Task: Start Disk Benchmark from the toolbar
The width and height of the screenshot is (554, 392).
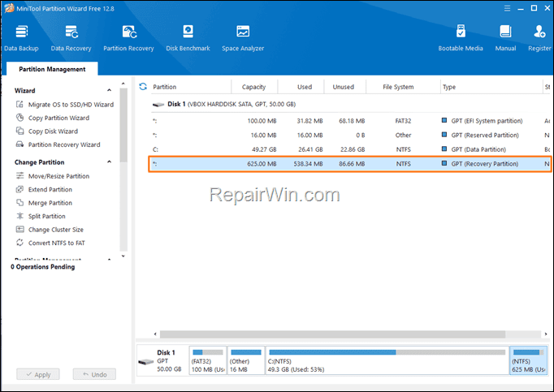Action: 188,38
